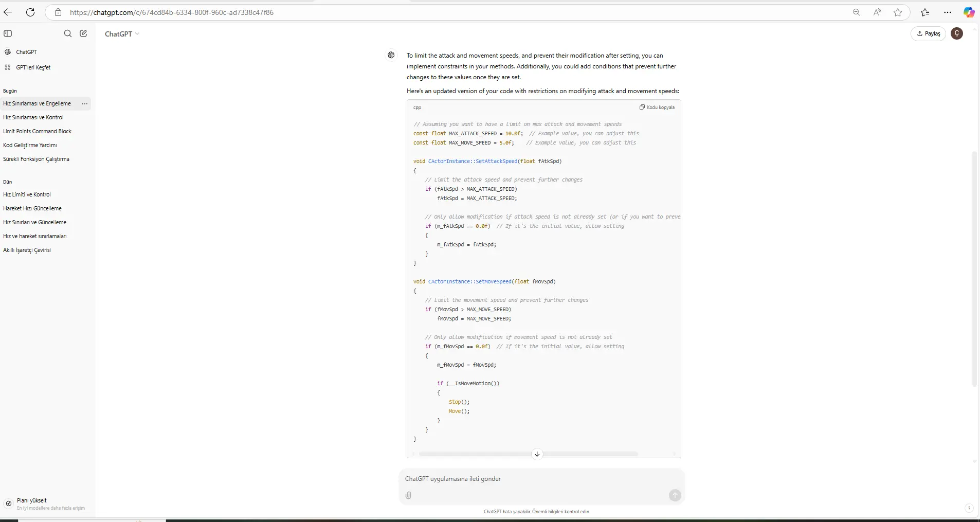Click the Kodu kopyala copy code button
The width and height of the screenshot is (980, 522).
tap(657, 107)
